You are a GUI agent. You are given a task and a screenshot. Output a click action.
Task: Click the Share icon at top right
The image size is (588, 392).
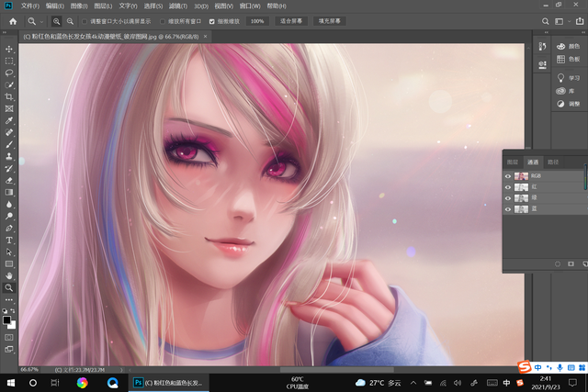pyautogui.click(x=580, y=21)
